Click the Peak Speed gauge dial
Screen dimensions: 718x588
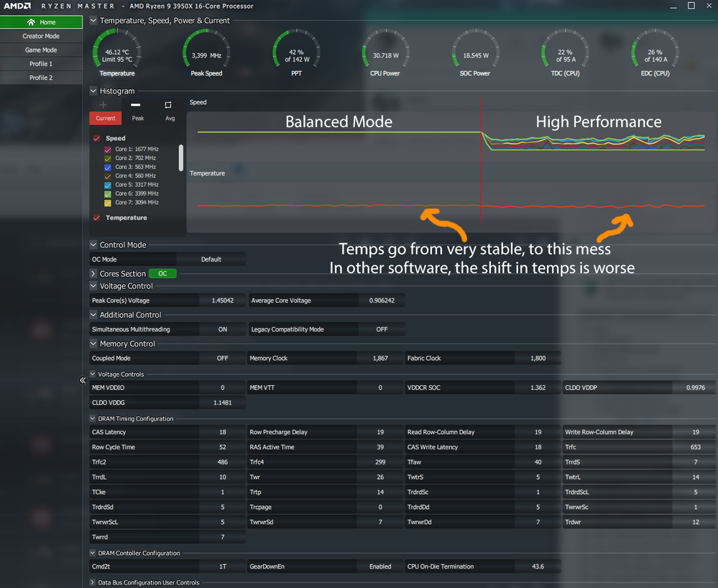click(x=206, y=50)
